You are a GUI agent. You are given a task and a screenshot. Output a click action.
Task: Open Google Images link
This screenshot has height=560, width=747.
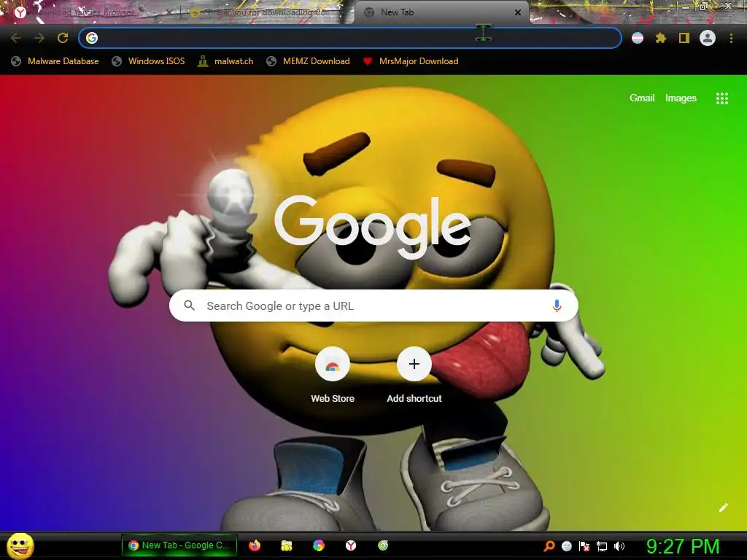(x=681, y=98)
